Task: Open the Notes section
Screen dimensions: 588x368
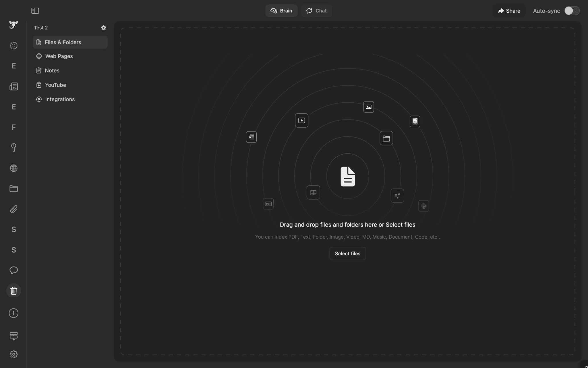Action: pyautogui.click(x=52, y=70)
